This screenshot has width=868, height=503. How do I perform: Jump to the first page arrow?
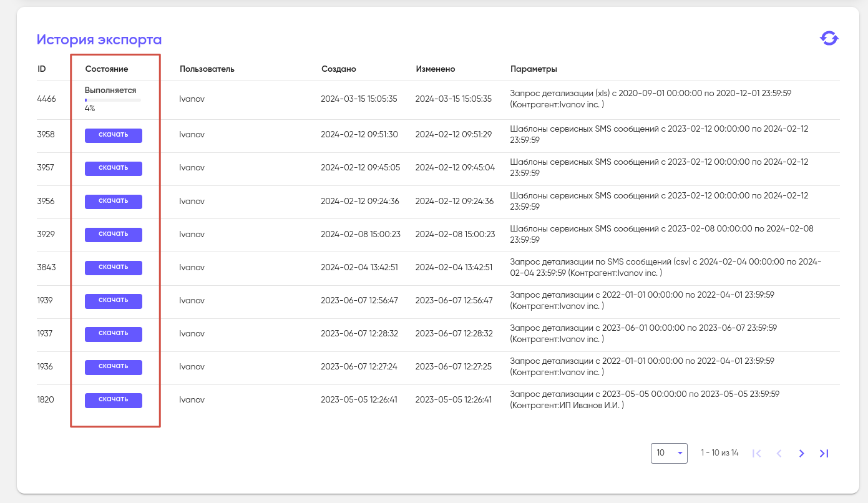point(756,454)
